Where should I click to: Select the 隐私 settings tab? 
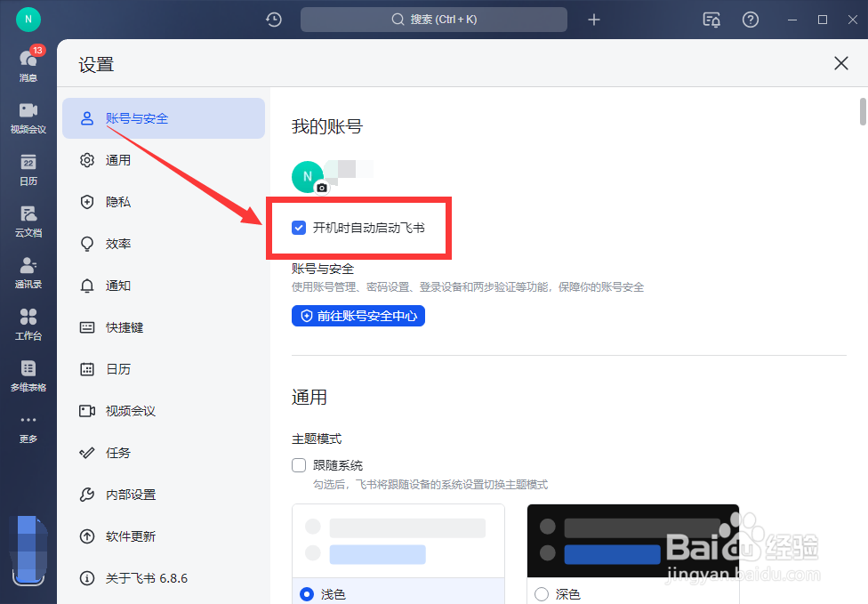[x=164, y=202]
